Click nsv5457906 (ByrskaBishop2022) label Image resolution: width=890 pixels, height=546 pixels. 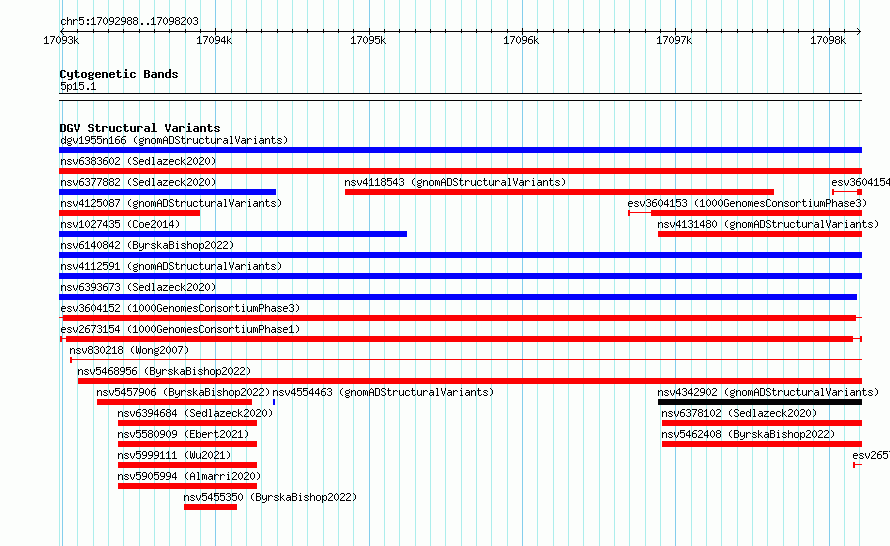click(x=183, y=392)
